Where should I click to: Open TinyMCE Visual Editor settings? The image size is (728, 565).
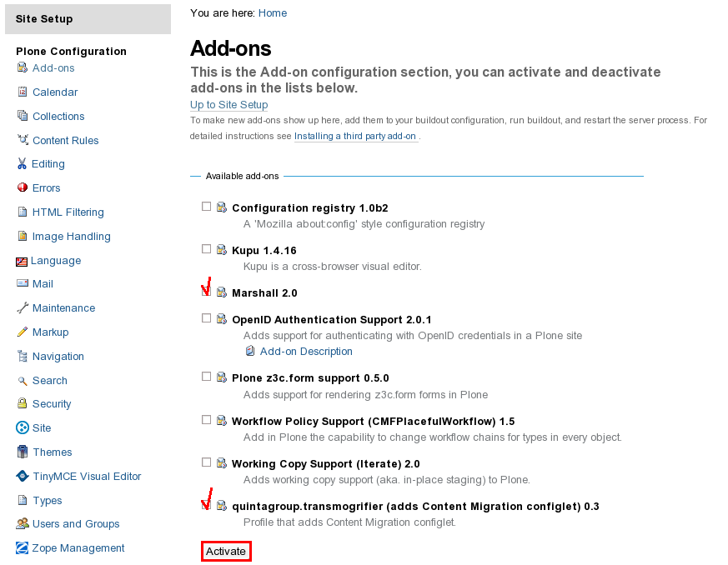(x=87, y=477)
